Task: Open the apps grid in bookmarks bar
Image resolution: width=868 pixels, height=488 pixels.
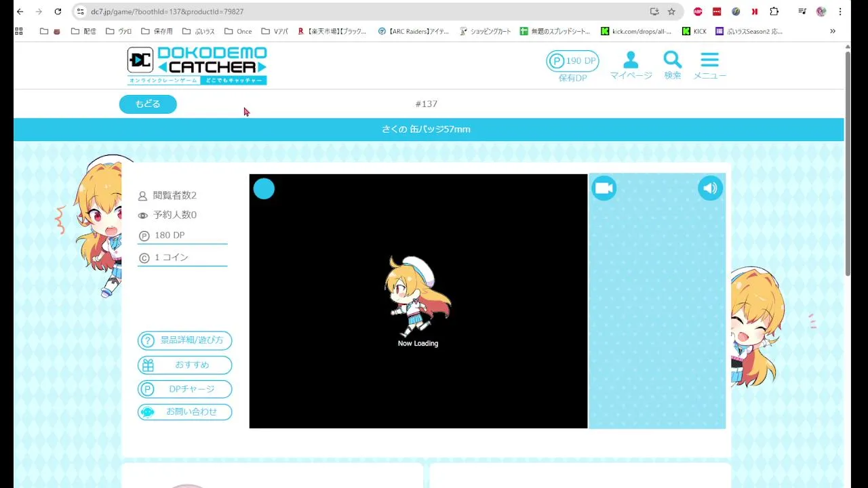Action: (x=18, y=31)
